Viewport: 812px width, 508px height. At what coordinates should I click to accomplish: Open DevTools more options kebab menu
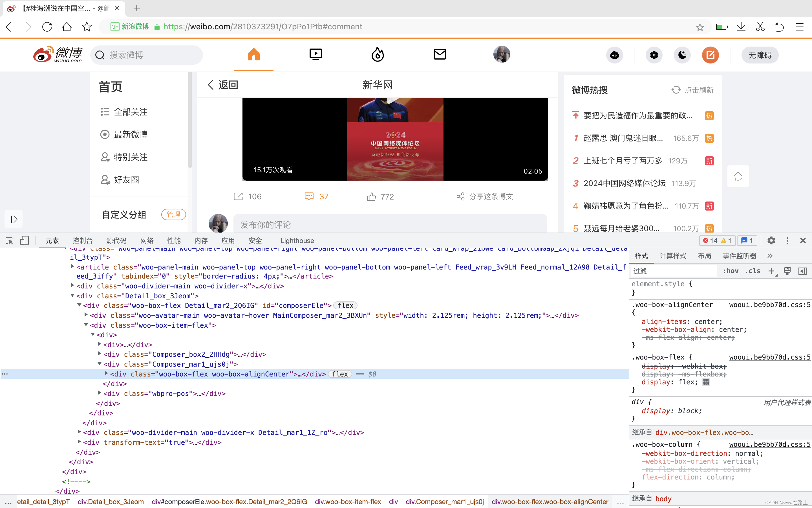[x=787, y=240]
